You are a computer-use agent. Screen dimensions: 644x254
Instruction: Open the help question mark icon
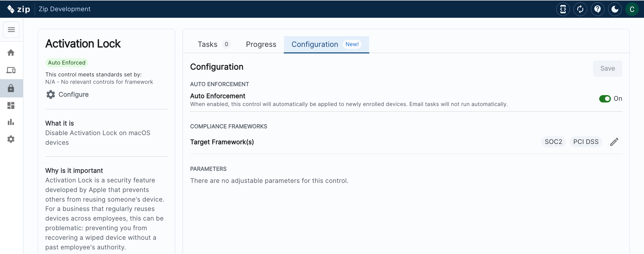[597, 9]
